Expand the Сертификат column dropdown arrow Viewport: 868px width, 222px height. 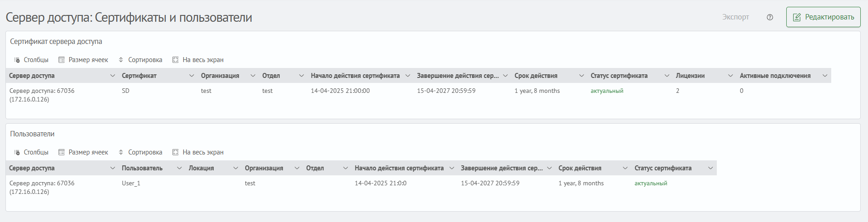[192, 76]
